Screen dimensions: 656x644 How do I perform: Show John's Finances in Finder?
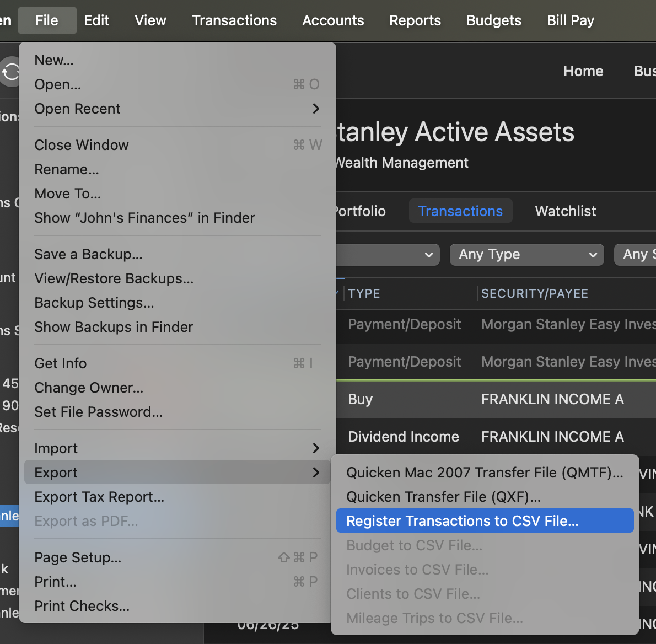point(178,218)
